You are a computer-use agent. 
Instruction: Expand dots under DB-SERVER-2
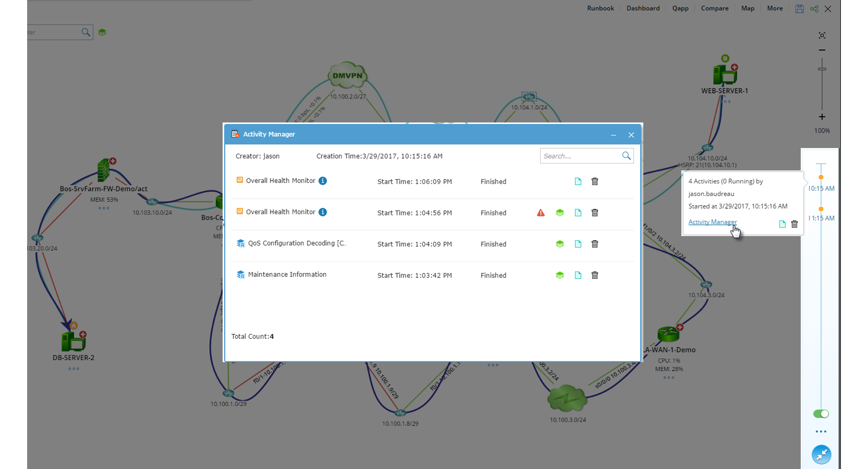pyautogui.click(x=74, y=369)
